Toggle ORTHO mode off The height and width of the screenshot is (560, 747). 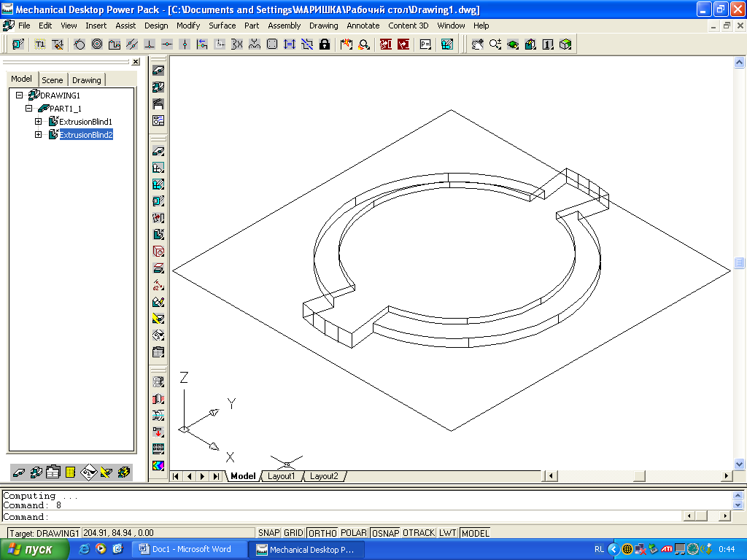coord(322,533)
